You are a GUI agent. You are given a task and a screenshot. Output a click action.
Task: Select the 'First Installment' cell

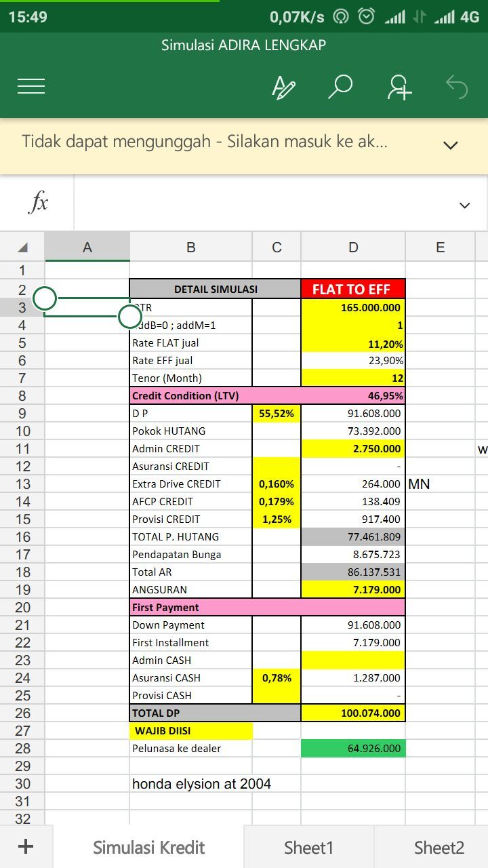click(x=190, y=642)
